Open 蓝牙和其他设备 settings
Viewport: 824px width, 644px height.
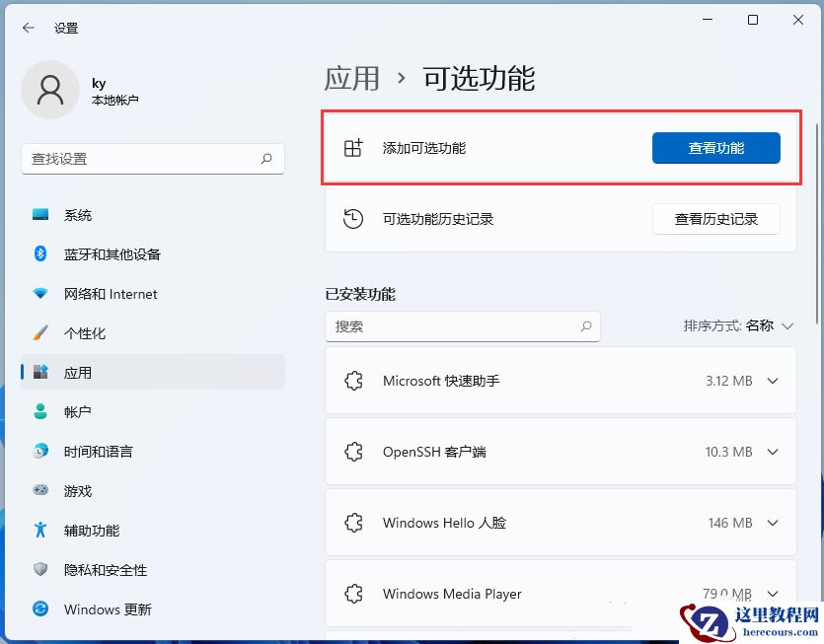tap(115, 254)
